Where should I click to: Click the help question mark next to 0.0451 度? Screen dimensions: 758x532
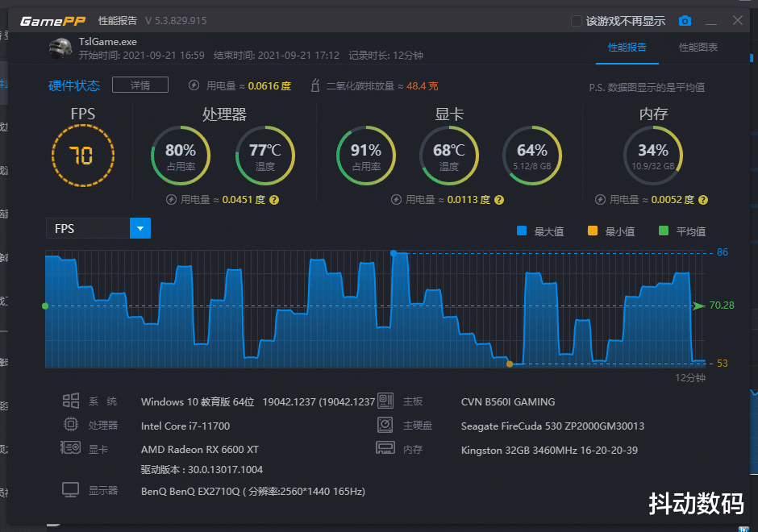point(274,200)
